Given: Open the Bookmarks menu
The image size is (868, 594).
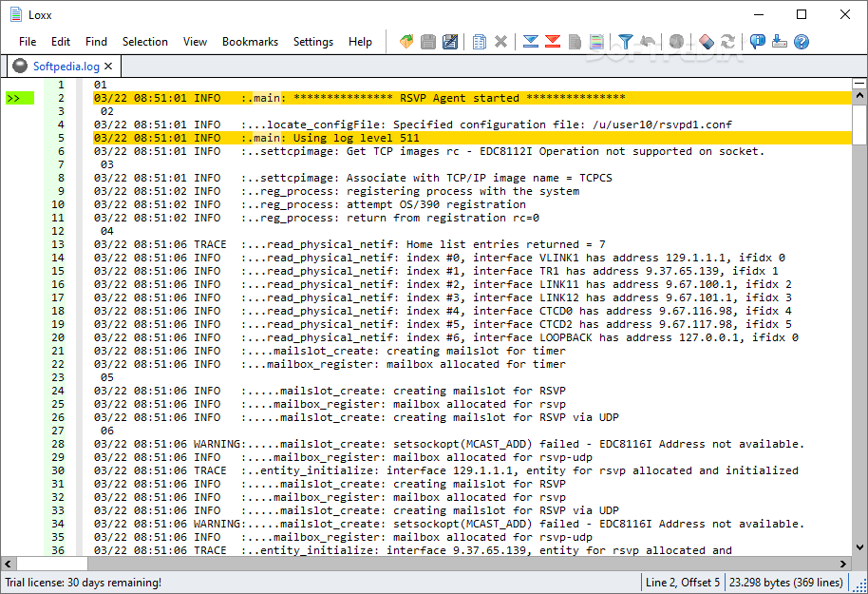Looking at the screenshot, I should (x=250, y=42).
